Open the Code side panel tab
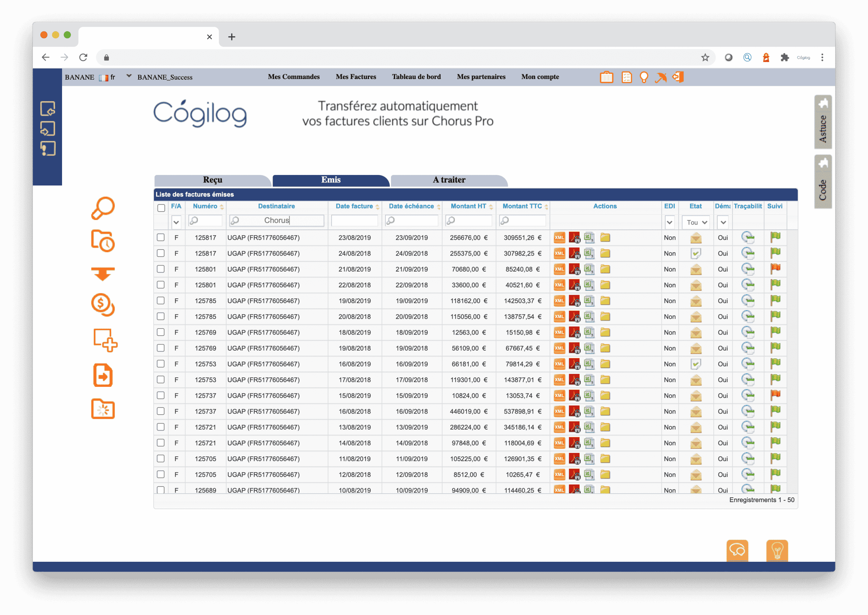This screenshot has width=868, height=615. click(823, 182)
